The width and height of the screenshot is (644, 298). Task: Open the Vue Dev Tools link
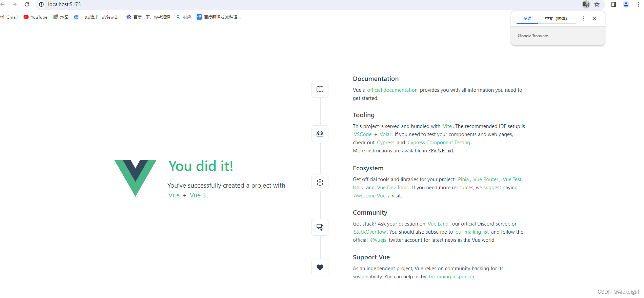pos(393,188)
